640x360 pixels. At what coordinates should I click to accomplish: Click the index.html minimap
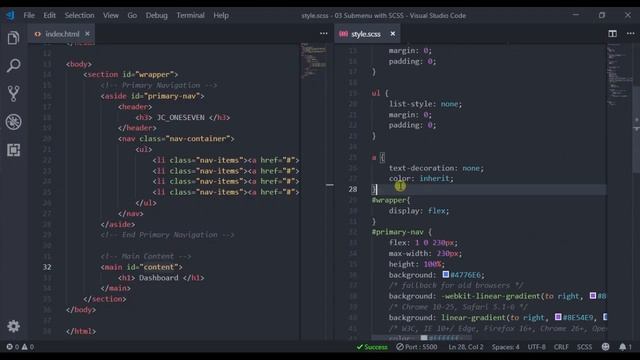coord(313,60)
